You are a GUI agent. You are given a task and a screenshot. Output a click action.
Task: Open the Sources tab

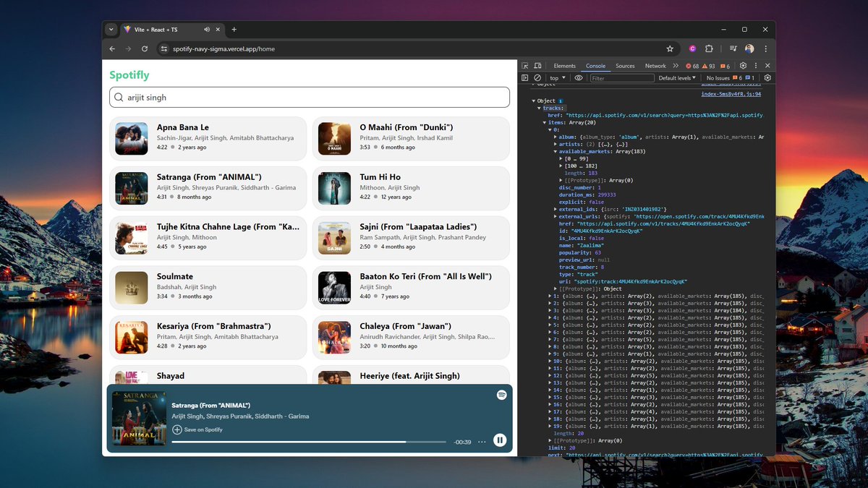pos(625,66)
